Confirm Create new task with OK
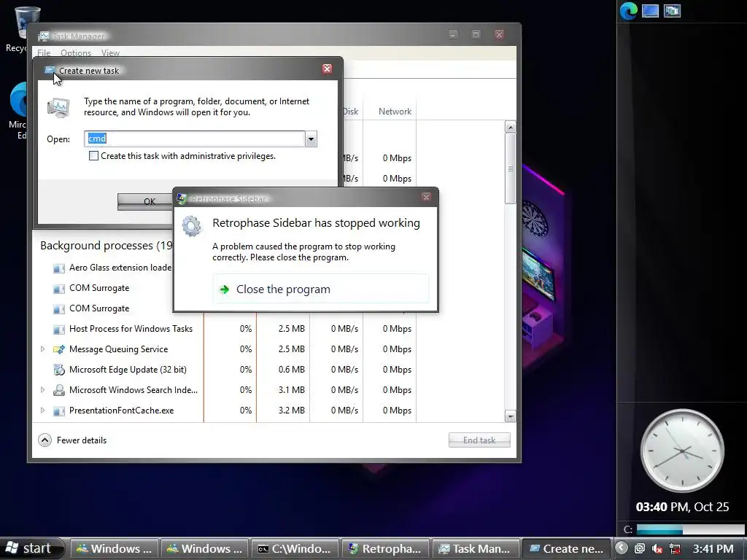 tap(145, 201)
